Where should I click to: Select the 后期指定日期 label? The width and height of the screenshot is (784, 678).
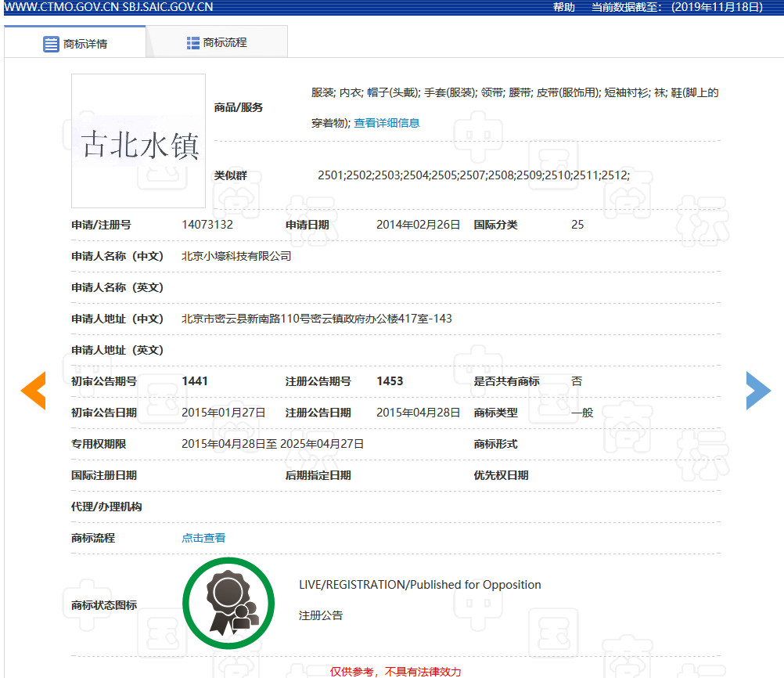click(x=318, y=475)
